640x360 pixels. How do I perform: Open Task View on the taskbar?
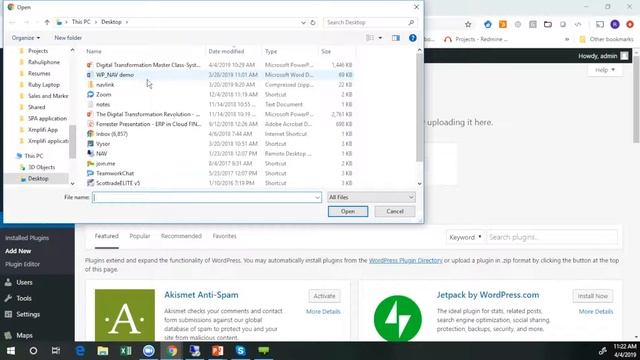coord(56,351)
